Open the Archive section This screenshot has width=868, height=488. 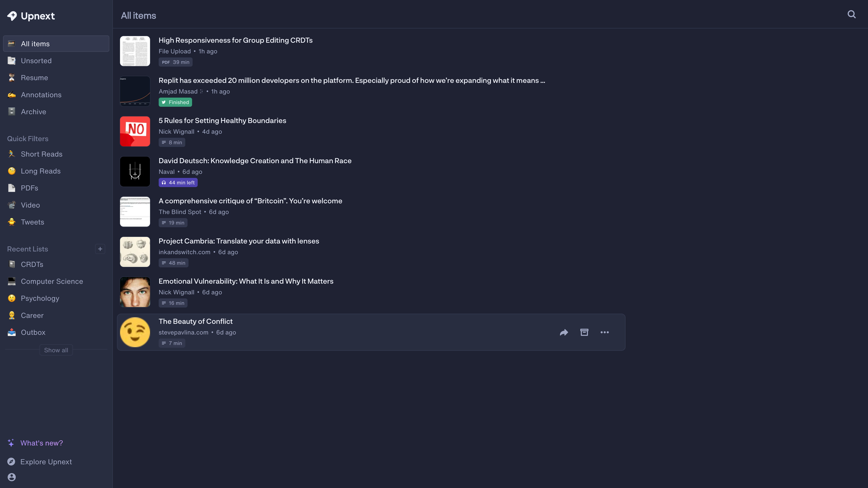33,111
